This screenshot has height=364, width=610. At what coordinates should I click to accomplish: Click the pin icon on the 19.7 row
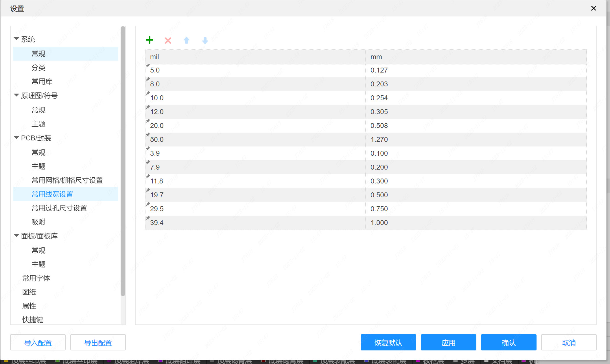[148, 190]
